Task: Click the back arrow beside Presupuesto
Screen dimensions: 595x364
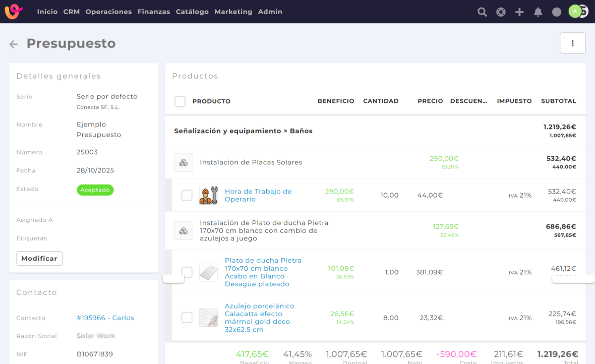Action: tap(14, 44)
